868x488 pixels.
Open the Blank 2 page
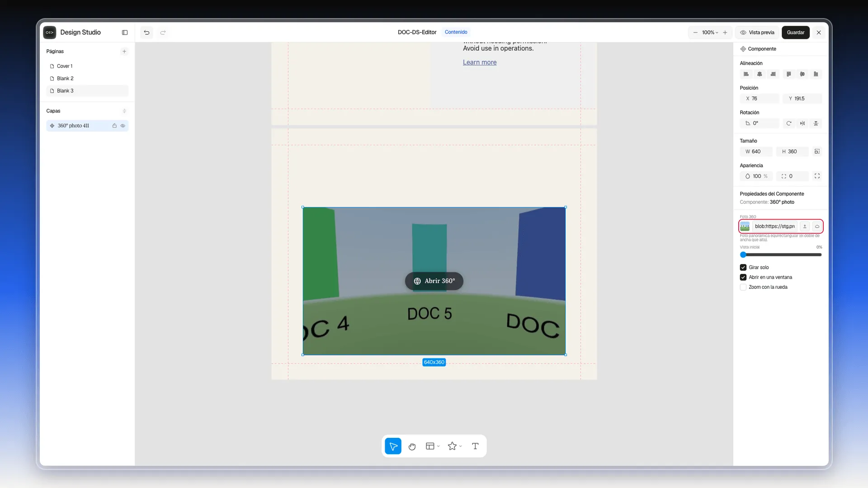[87, 79]
